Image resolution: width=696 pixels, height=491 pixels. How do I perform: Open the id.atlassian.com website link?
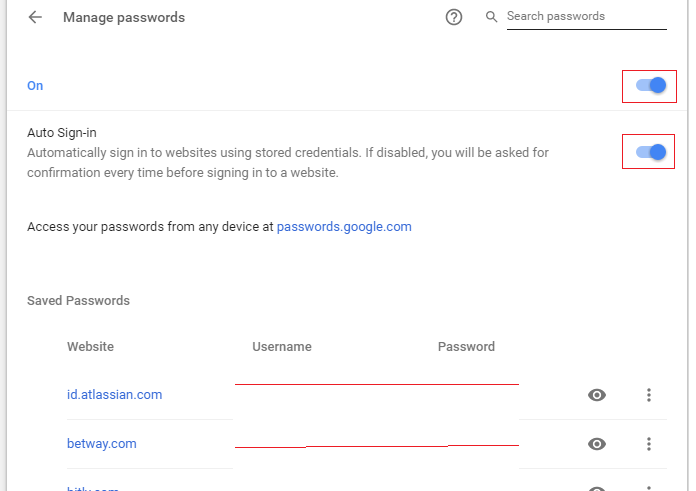pyautogui.click(x=115, y=395)
